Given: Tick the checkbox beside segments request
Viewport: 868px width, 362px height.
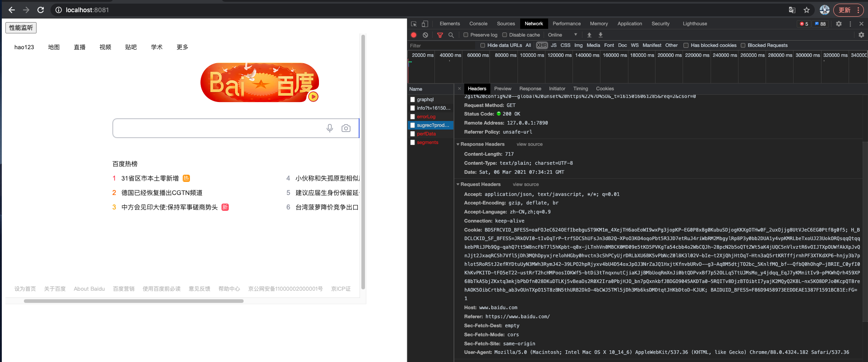Looking at the screenshot, I should tap(412, 142).
